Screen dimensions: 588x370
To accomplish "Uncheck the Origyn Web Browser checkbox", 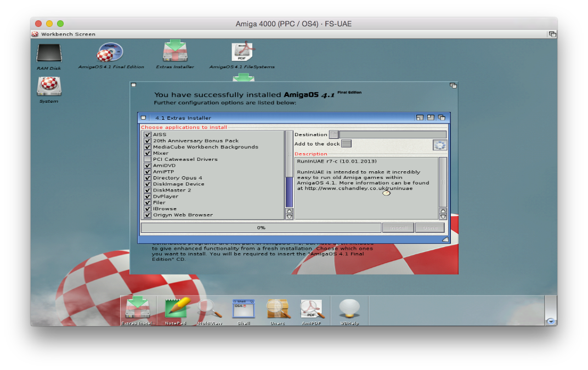I will (148, 215).
